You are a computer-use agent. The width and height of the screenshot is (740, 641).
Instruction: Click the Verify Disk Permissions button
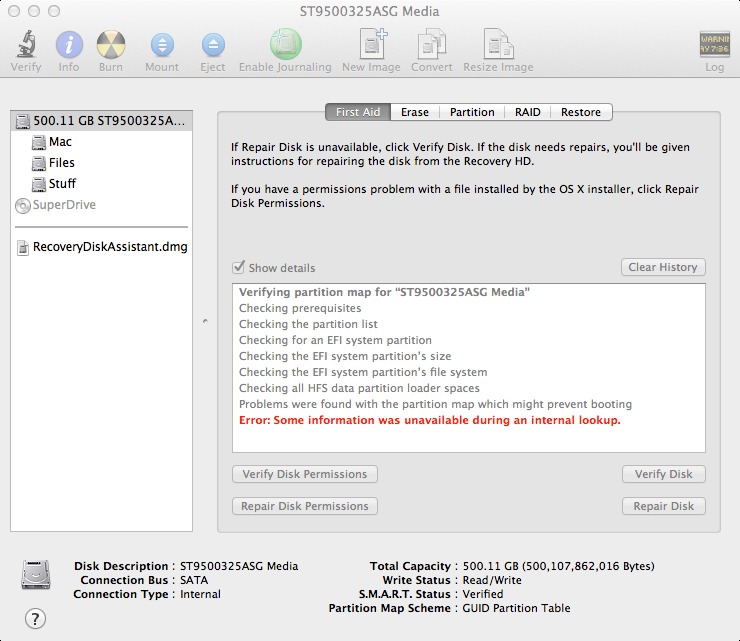[305, 474]
